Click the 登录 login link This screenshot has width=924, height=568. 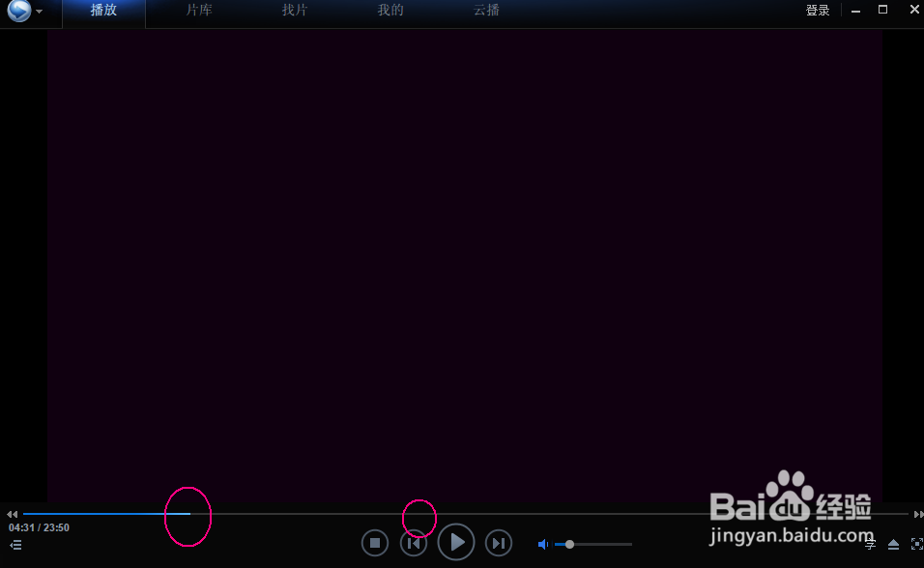click(x=818, y=10)
